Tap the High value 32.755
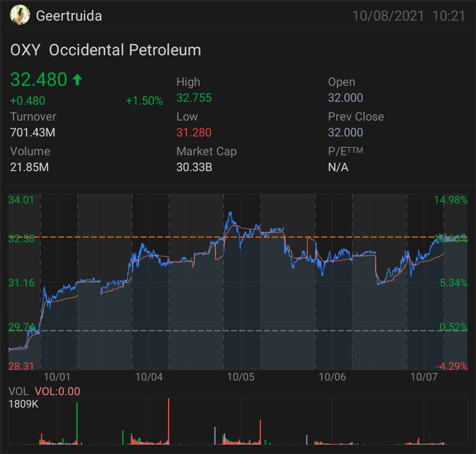Viewport: 476px width, 454px height. 194,98
